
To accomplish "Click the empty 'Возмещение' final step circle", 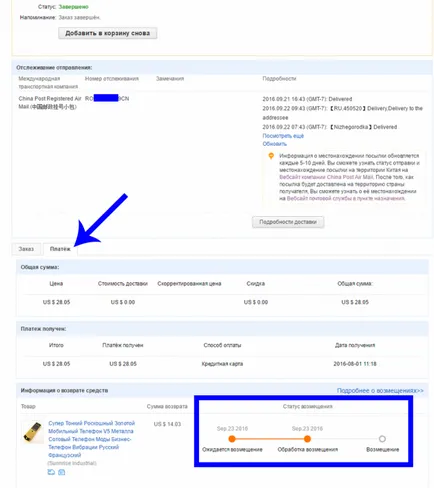I will (x=382, y=439).
